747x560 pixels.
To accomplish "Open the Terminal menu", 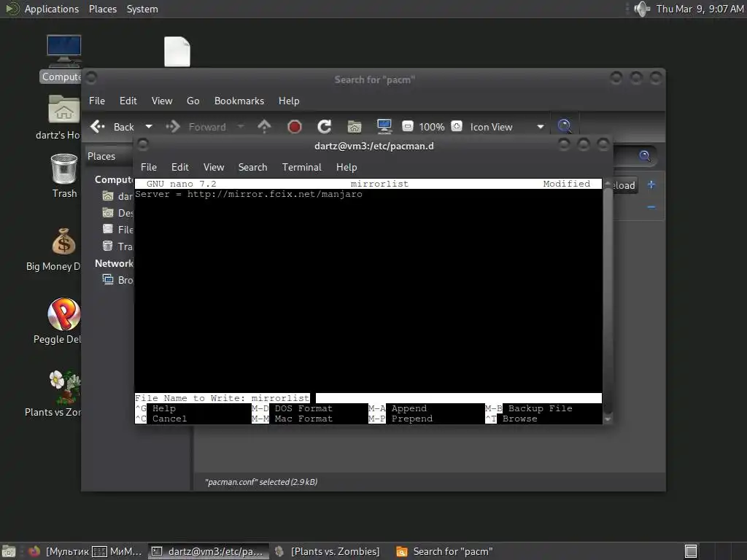I will 301,167.
